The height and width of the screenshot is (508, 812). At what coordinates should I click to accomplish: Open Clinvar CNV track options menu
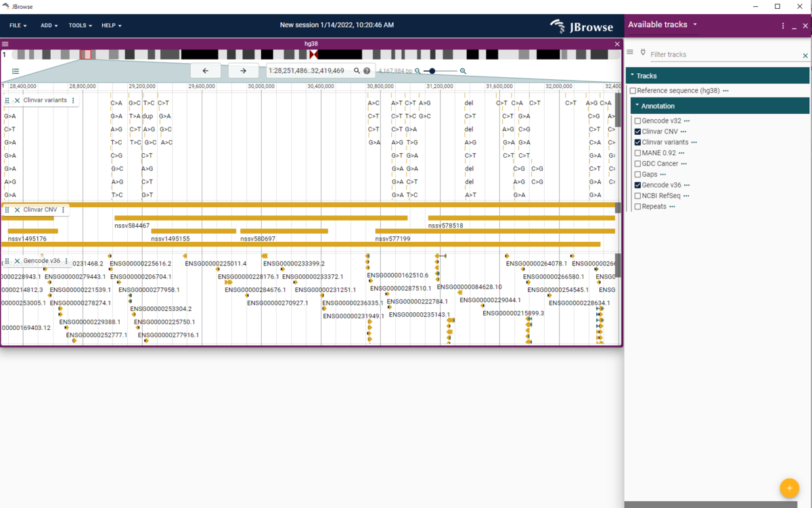pyautogui.click(x=64, y=210)
